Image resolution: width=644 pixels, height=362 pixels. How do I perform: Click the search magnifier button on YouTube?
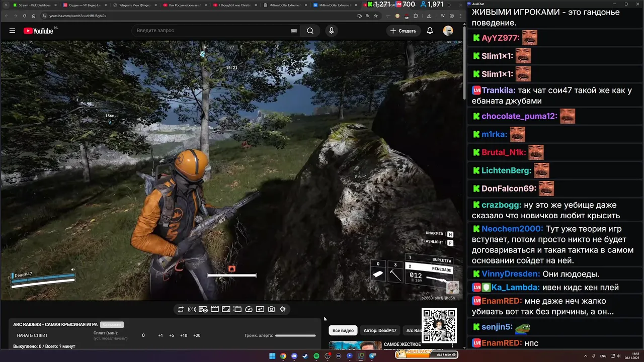tap(310, 31)
